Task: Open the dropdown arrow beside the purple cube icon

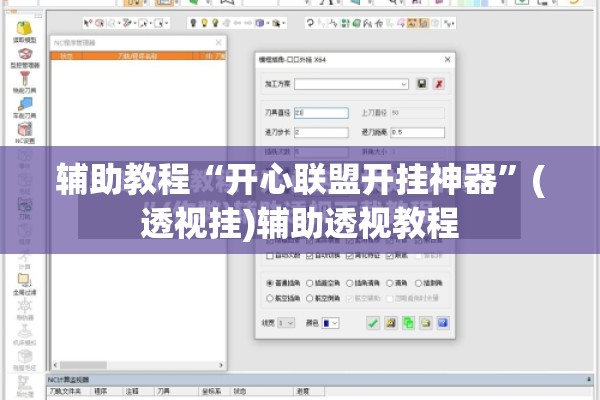Action: coord(268,23)
